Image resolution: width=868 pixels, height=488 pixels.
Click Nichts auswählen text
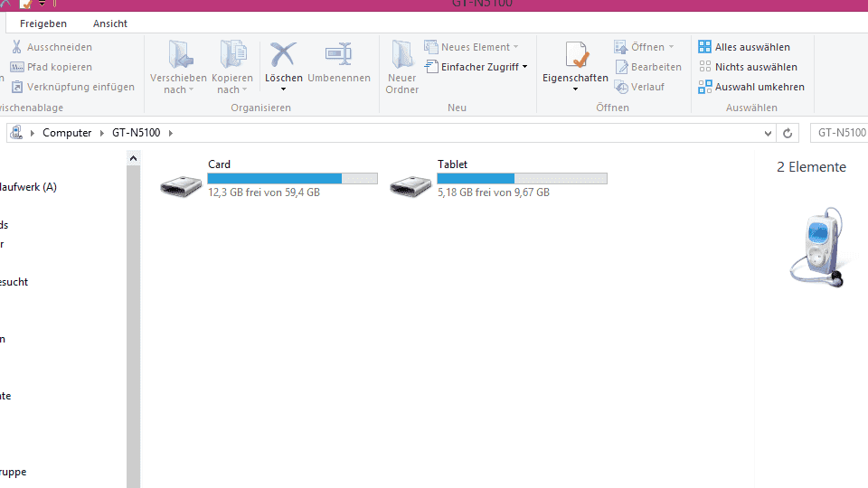coord(756,67)
